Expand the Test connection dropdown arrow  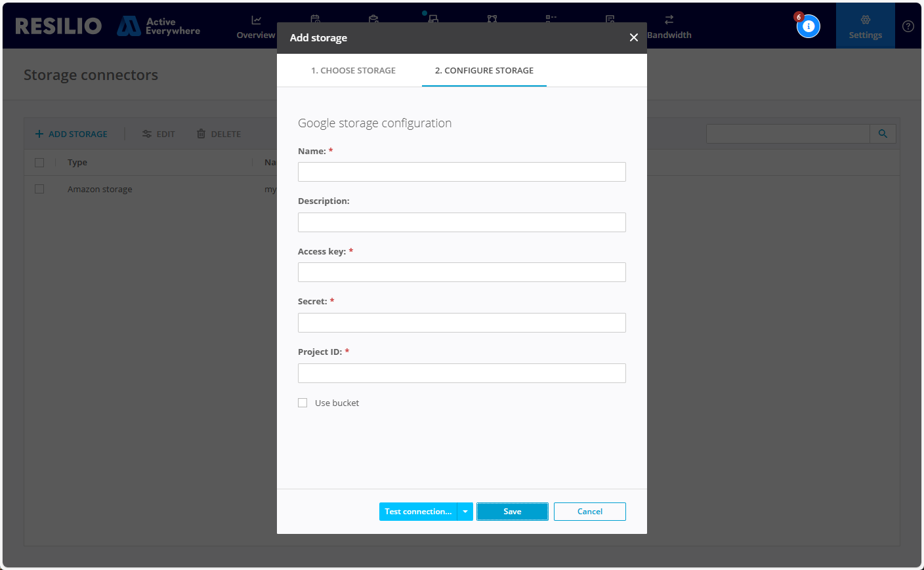[465, 512]
